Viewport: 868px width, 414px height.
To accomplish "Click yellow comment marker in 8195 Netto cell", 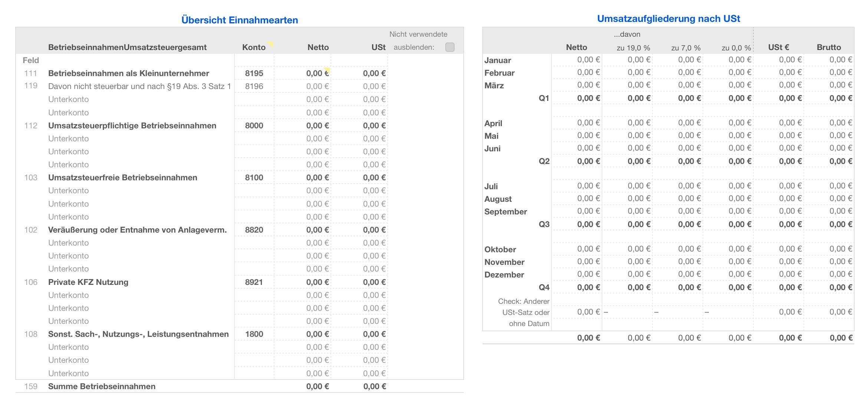I will 327,70.
